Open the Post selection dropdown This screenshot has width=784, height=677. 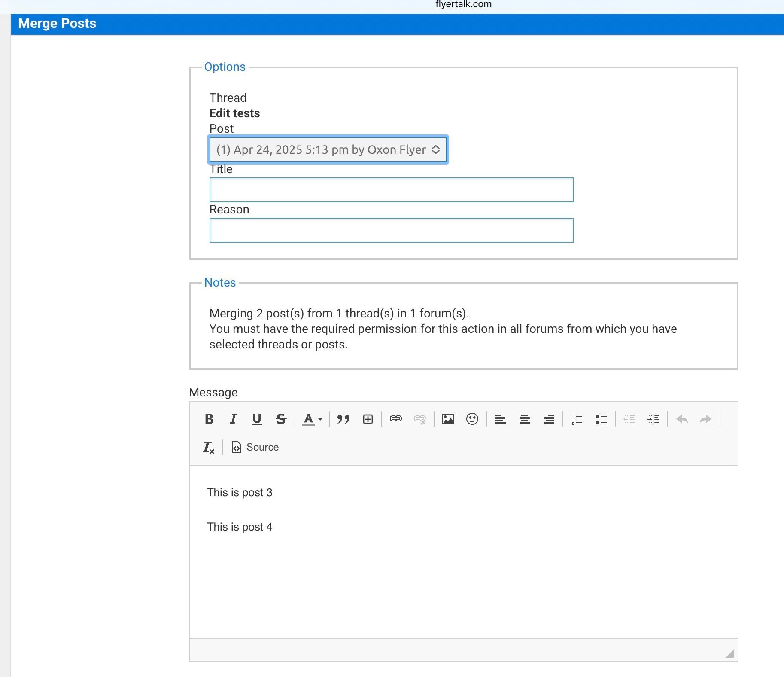tap(328, 149)
